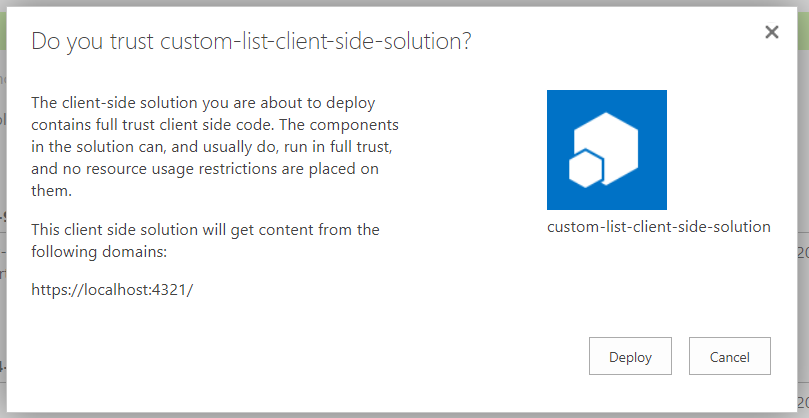Click the large white hexagon in icon

(x=615, y=140)
